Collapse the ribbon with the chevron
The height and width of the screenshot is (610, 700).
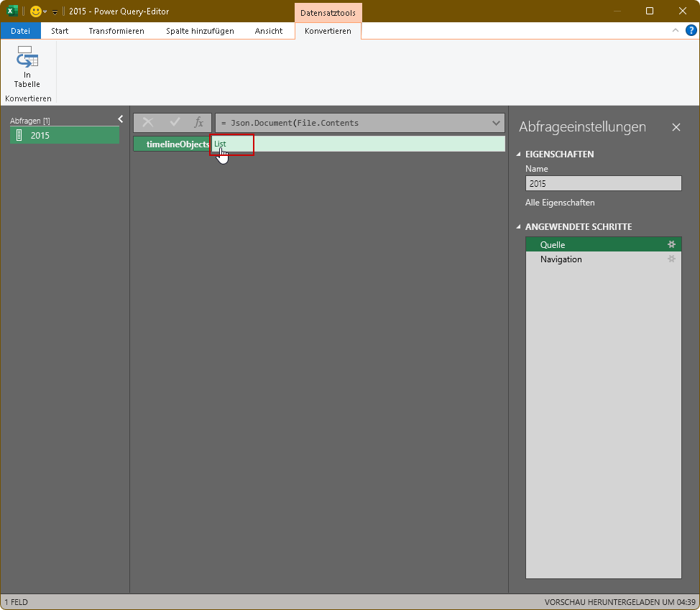tap(675, 31)
